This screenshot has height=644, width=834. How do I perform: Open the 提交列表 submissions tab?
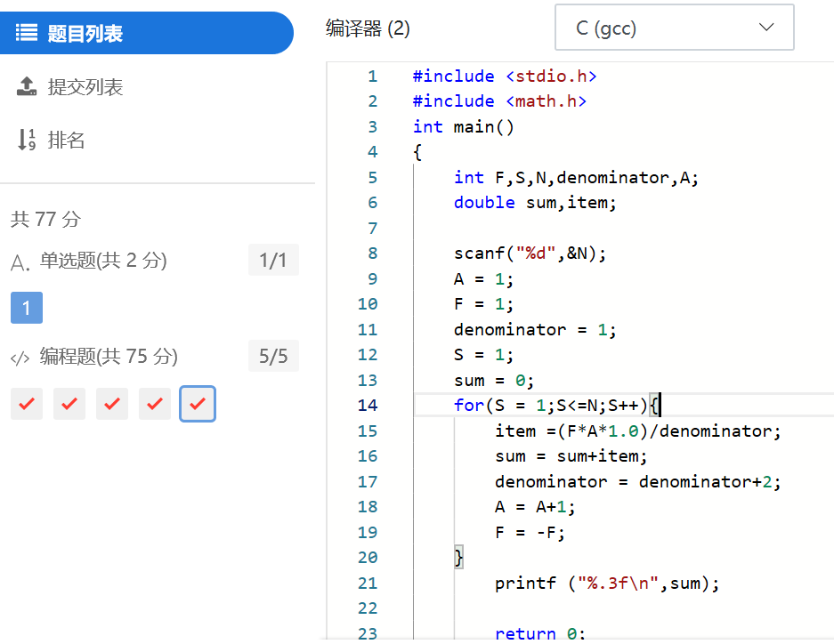click(x=85, y=87)
